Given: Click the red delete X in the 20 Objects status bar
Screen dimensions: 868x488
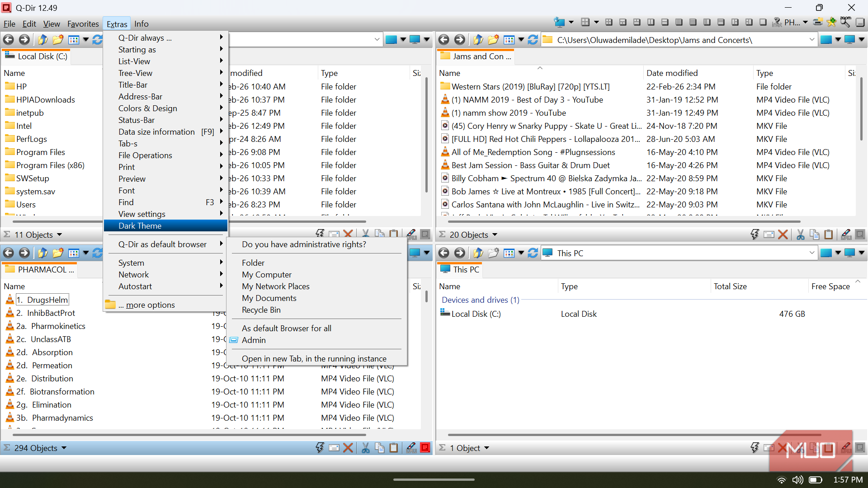Looking at the screenshot, I should click(783, 235).
